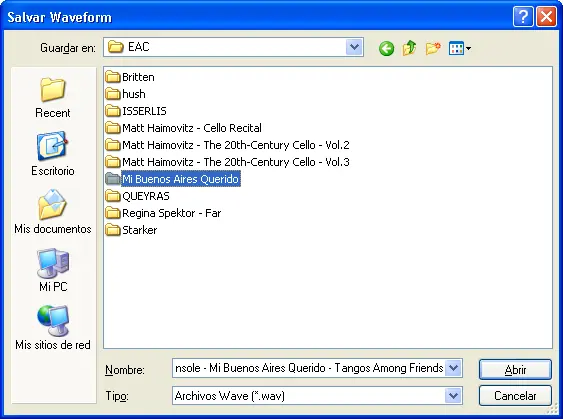Select the 'hush' folder name

[x=134, y=94]
